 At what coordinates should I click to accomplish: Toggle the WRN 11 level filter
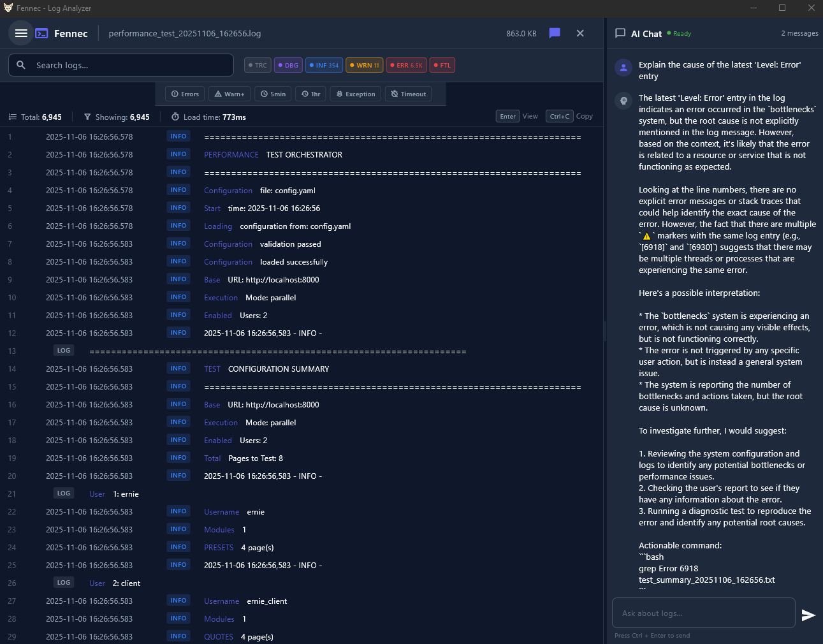(365, 65)
